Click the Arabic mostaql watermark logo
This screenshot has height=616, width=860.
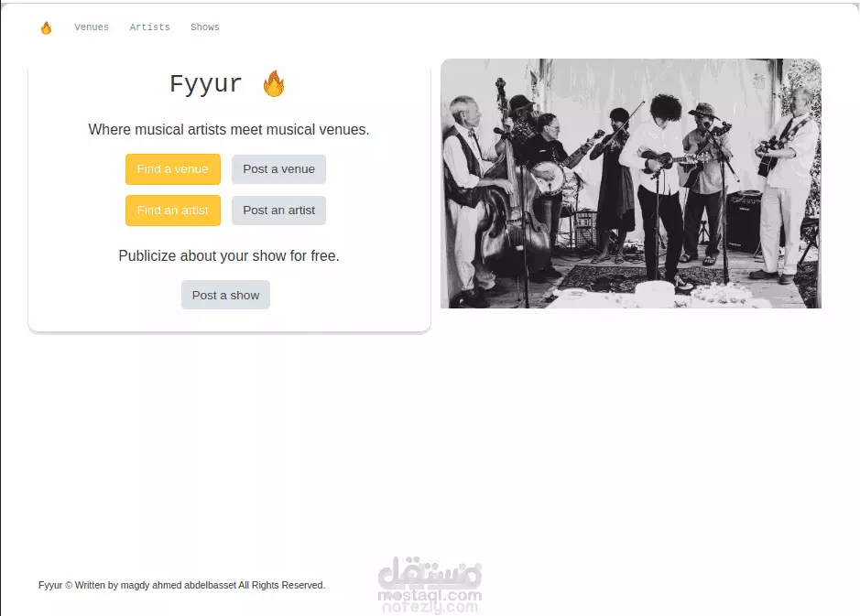[430, 572]
